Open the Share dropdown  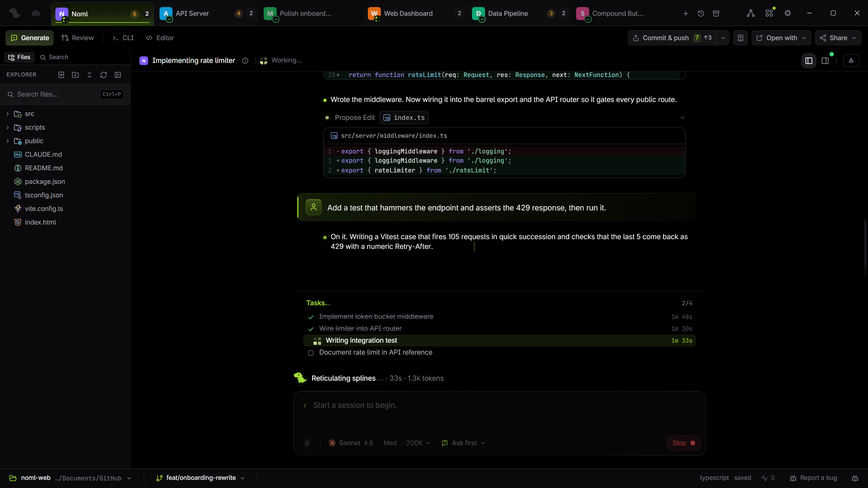click(838, 38)
